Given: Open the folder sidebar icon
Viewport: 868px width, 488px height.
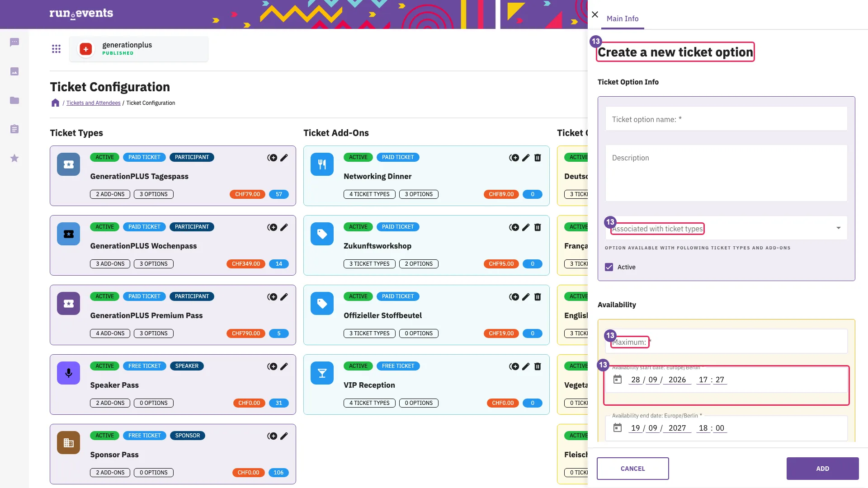Looking at the screenshot, I should point(14,100).
